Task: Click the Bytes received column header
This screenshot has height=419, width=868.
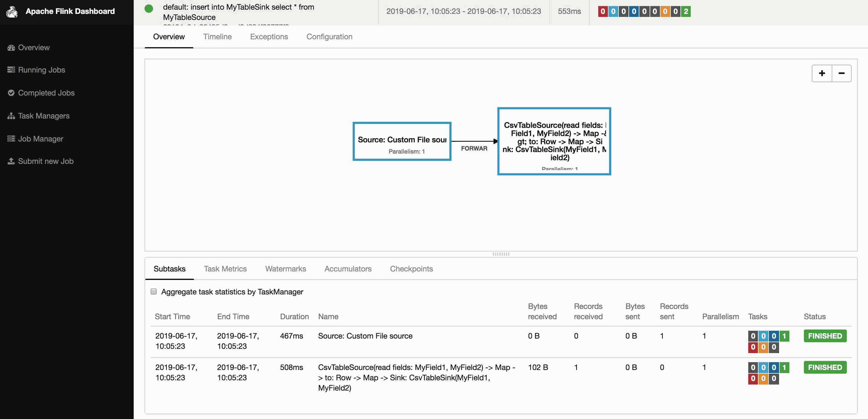Action: (542, 312)
